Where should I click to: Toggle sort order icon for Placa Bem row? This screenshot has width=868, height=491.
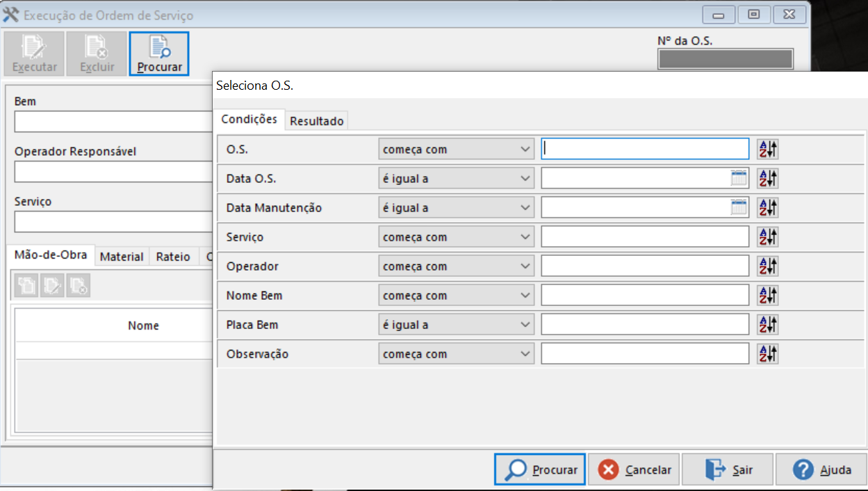point(768,324)
